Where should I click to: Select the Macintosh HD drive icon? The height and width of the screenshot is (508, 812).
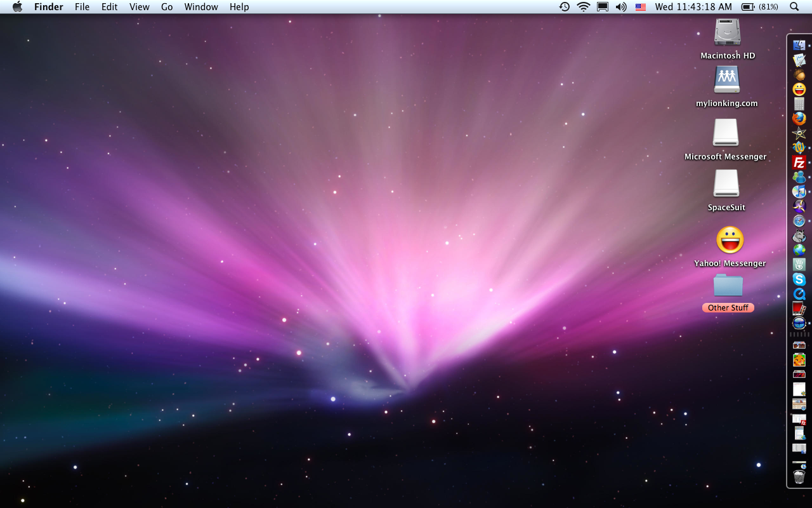727,32
